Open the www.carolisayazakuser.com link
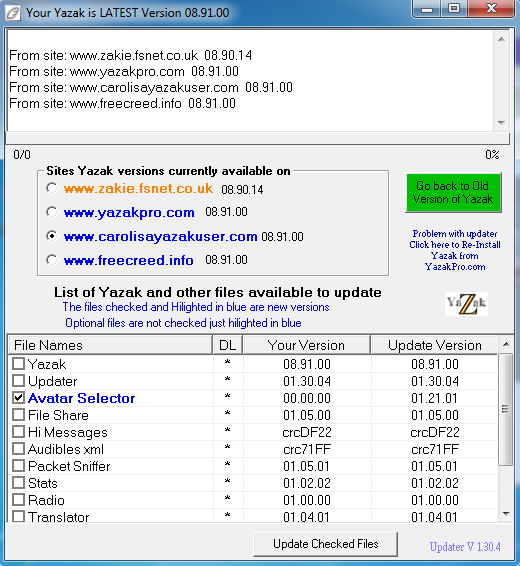The height and width of the screenshot is (566, 520). tap(161, 236)
